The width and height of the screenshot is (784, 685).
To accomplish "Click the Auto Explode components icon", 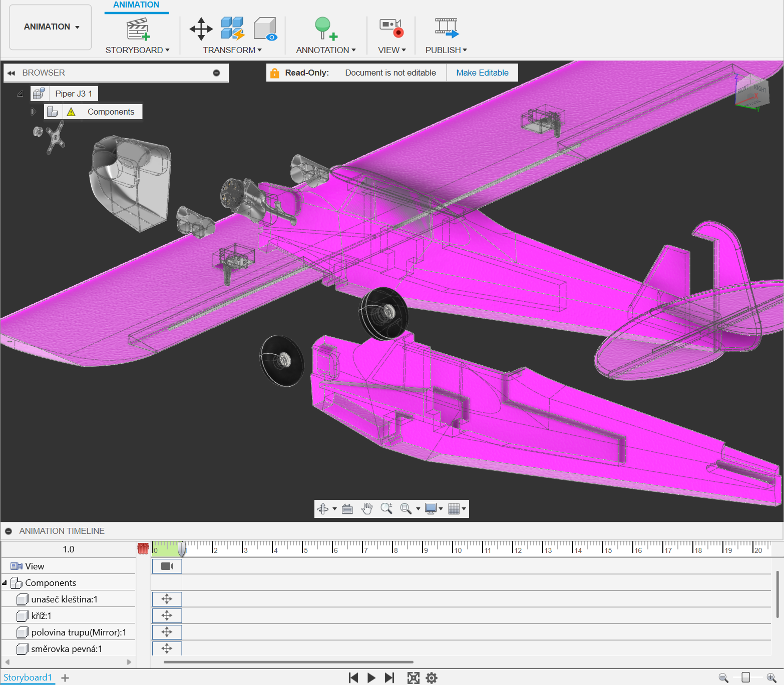I will coord(232,29).
